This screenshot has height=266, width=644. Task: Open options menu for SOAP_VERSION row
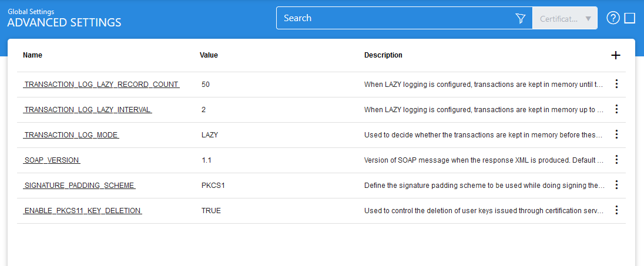(616, 160)
